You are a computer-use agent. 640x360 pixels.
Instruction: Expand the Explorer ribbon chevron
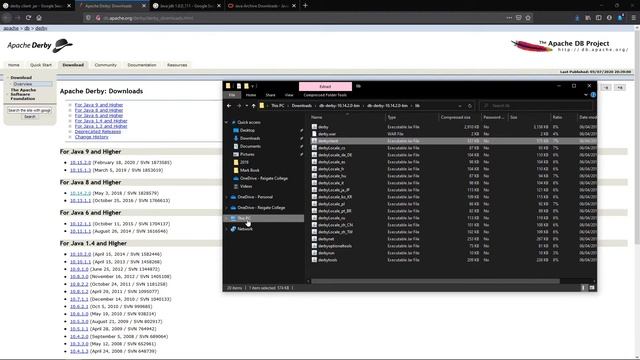pyautogui.click(x=585, y=95)
